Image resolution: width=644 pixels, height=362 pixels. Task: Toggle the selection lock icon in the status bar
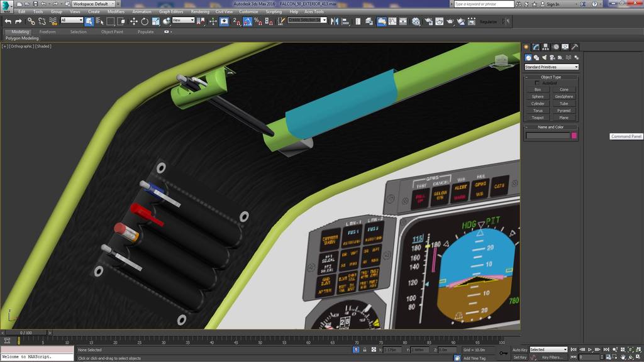[x=356, y=349]
